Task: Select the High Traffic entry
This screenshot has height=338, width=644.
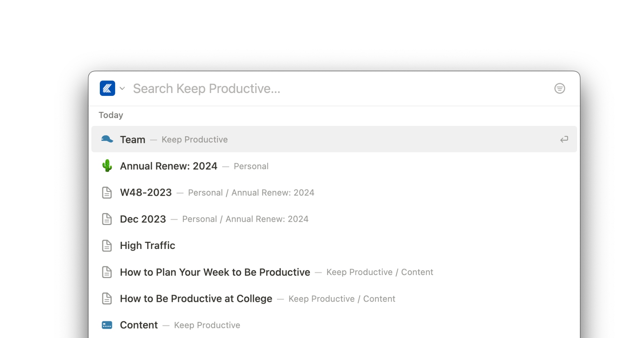Action: (x=147, y=245)
